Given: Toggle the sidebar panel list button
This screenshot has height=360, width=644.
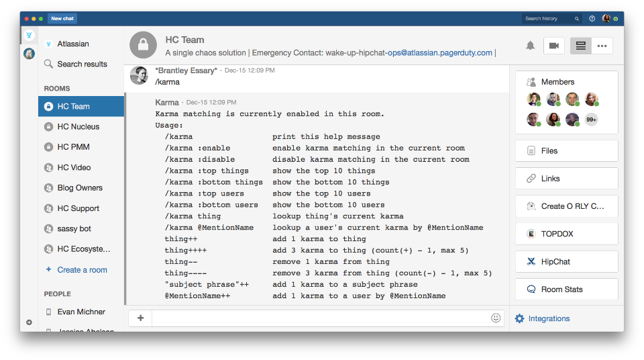Looking at the screenshot, I should click(581, 46).
